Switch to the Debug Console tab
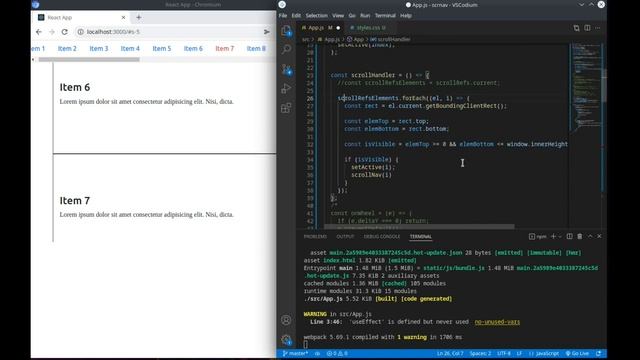The width and height of the screenshot is (640, 360). (382, 237)
